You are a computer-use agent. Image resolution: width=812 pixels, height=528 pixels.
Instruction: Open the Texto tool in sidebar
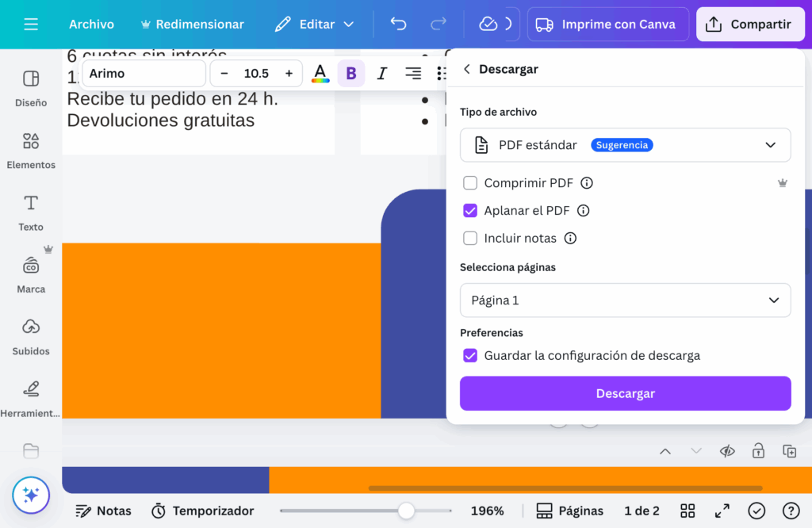[x=31, y=212]
